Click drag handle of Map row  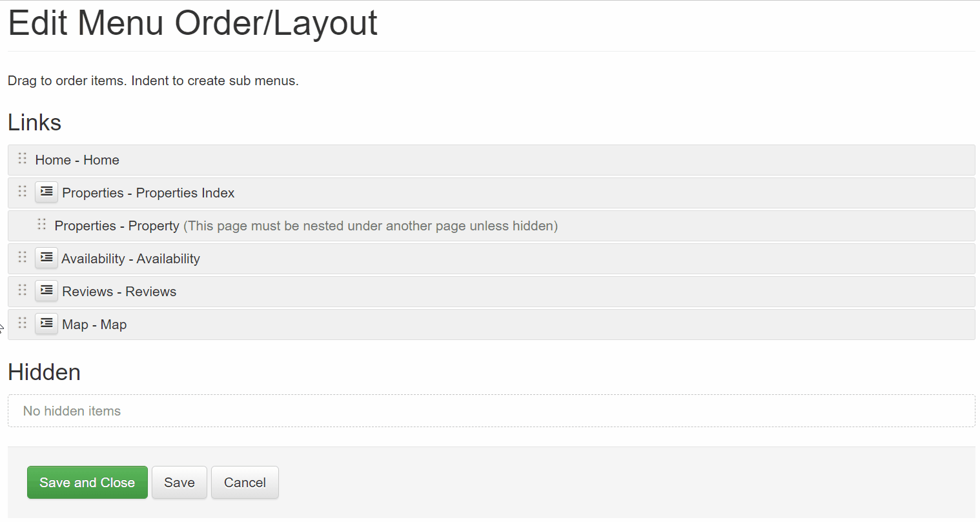pos(23,323)
